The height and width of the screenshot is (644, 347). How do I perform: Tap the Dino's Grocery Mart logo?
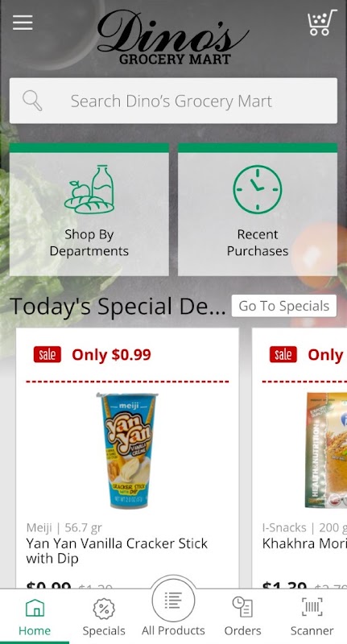[173, 37]
